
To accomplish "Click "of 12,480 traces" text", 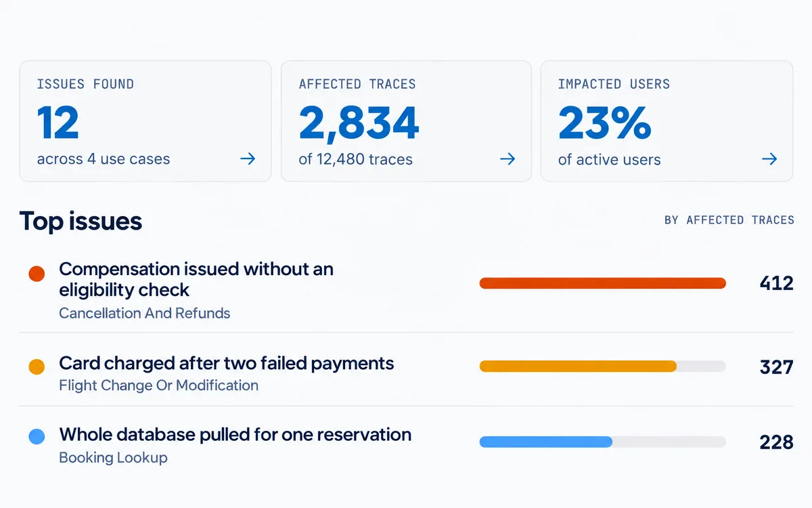I will click(355, 160).
